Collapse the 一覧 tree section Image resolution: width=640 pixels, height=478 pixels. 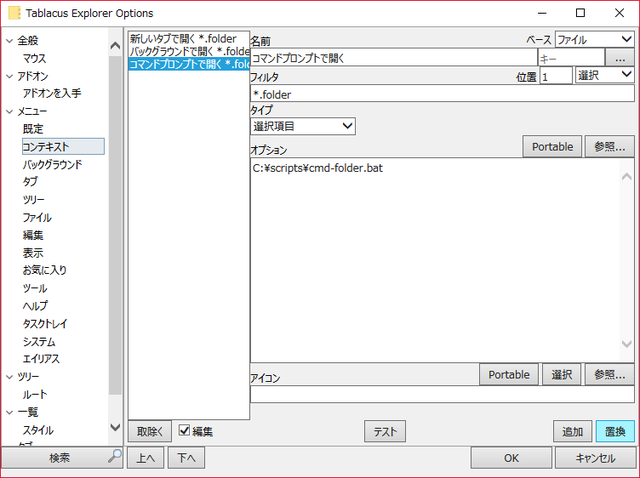click(x=9, y=412)
